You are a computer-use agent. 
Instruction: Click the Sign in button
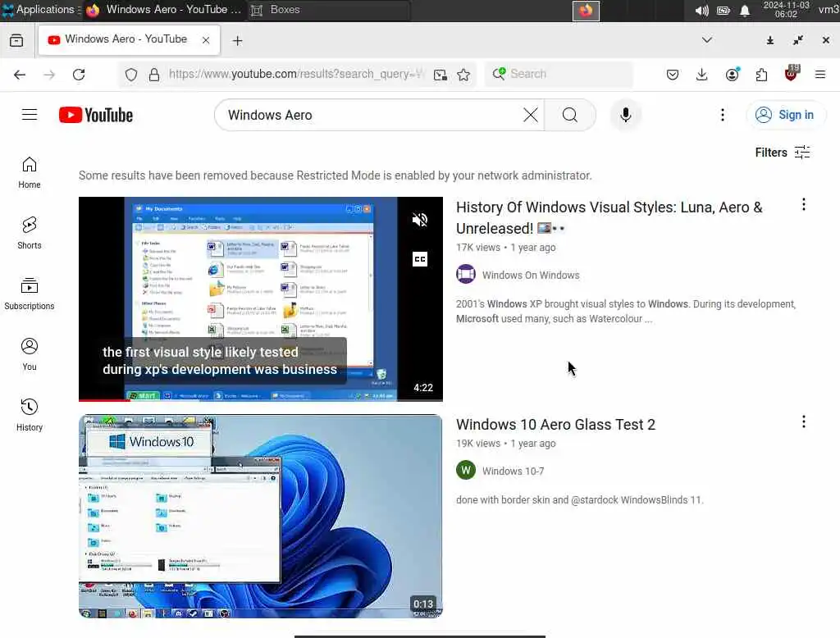tap(786, 115)
